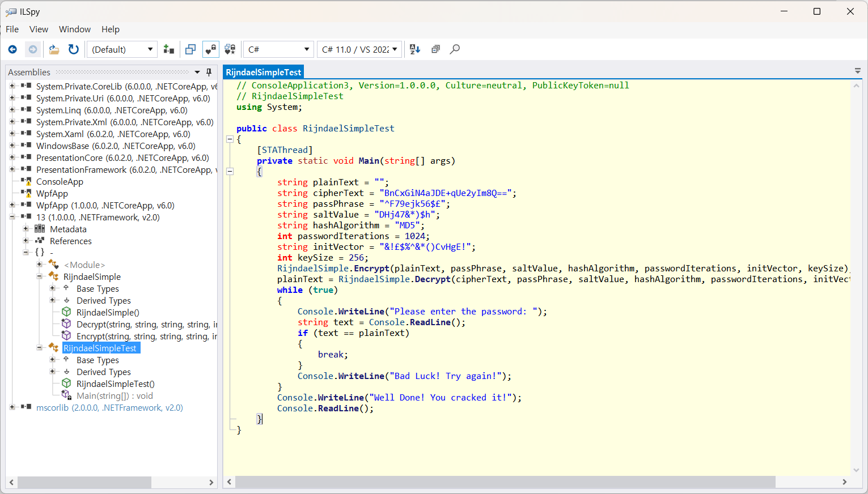Click the Sort assembly list A-Z icon
The height and width of the screenshot is (494, 868).
(415, 49)
